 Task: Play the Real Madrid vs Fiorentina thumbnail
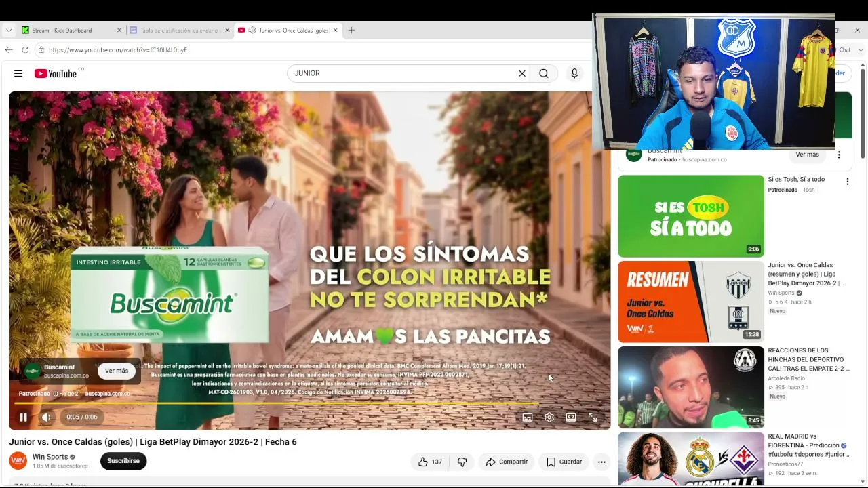click(691, 459)
